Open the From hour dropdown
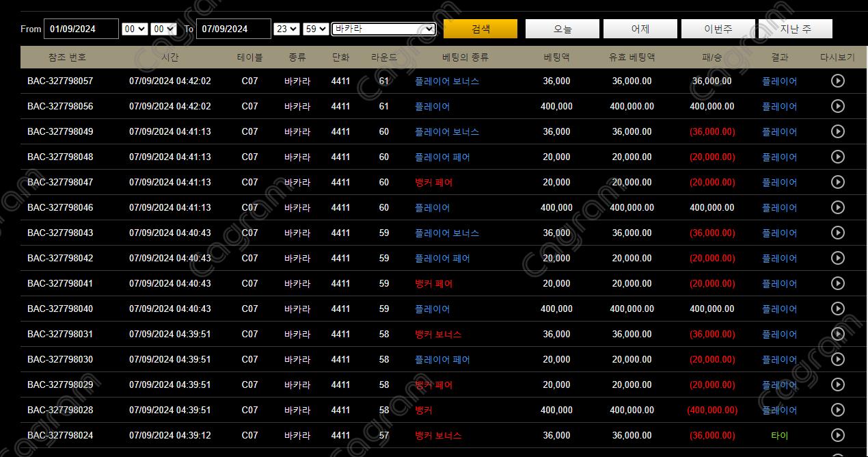Image resolution: width=868 pixels, height=457 pixels. click(x=134, y=29)
